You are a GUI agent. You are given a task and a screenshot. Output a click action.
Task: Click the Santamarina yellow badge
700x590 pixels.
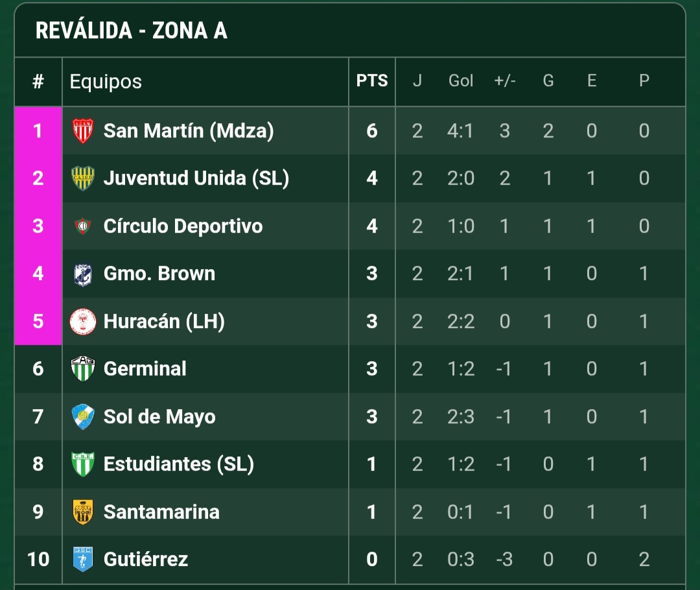(82, 512)
